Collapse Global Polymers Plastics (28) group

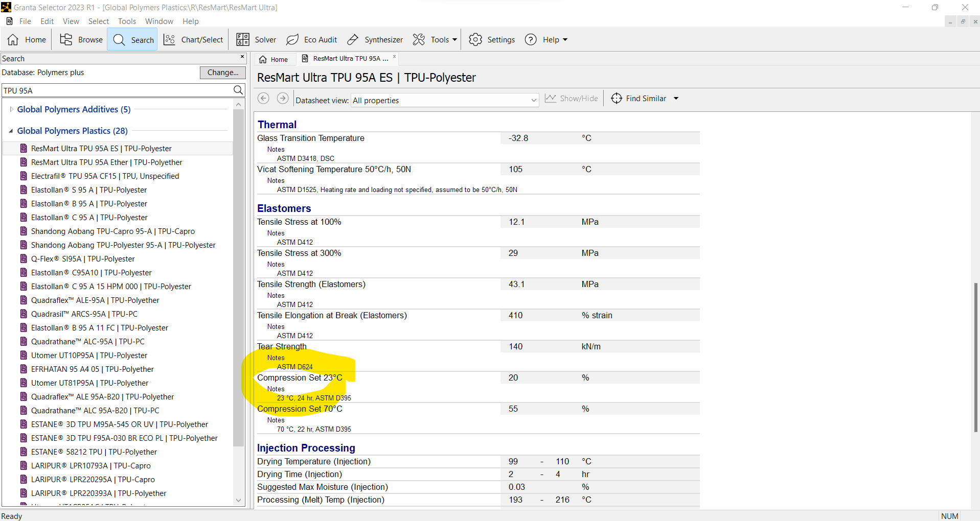pos(11,131)
